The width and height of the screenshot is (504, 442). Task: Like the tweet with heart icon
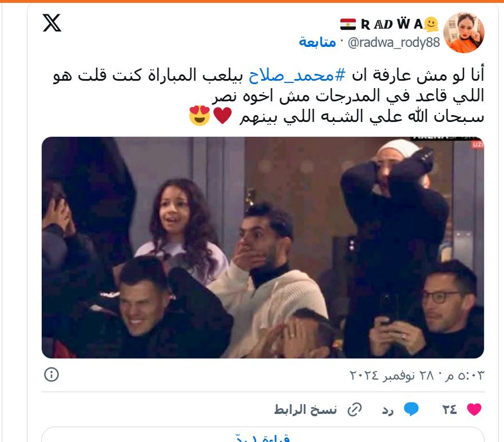tap(474, 409)
